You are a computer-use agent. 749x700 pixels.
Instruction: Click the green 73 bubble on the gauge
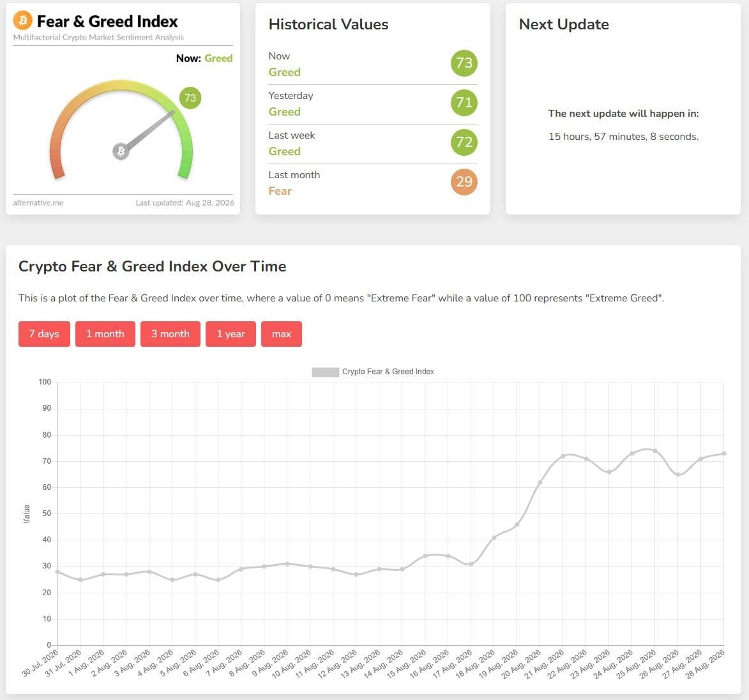[x=190, y=98]
